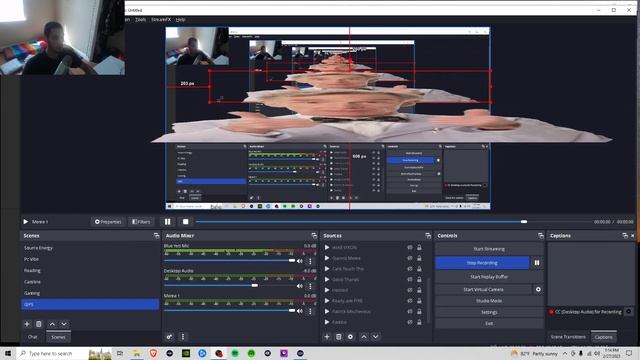Open options menu for Desktop Audio
Screen dimensions: 640x360
coord(310,286)
